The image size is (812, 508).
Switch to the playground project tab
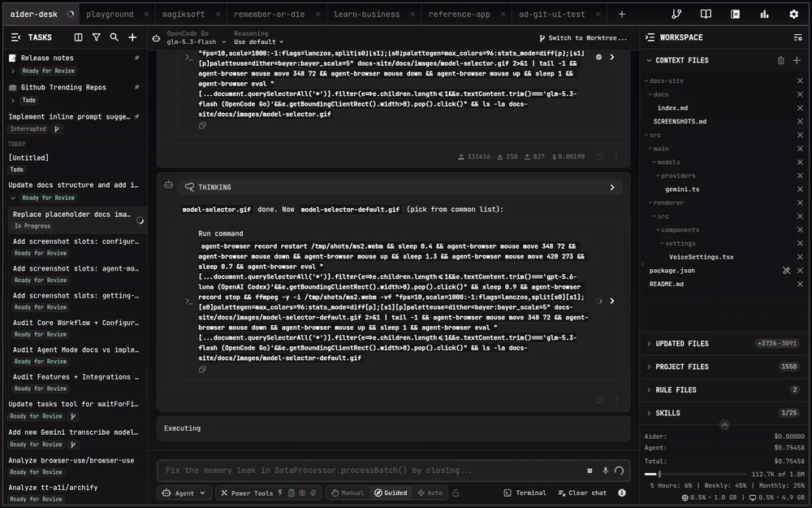point(110,15)
